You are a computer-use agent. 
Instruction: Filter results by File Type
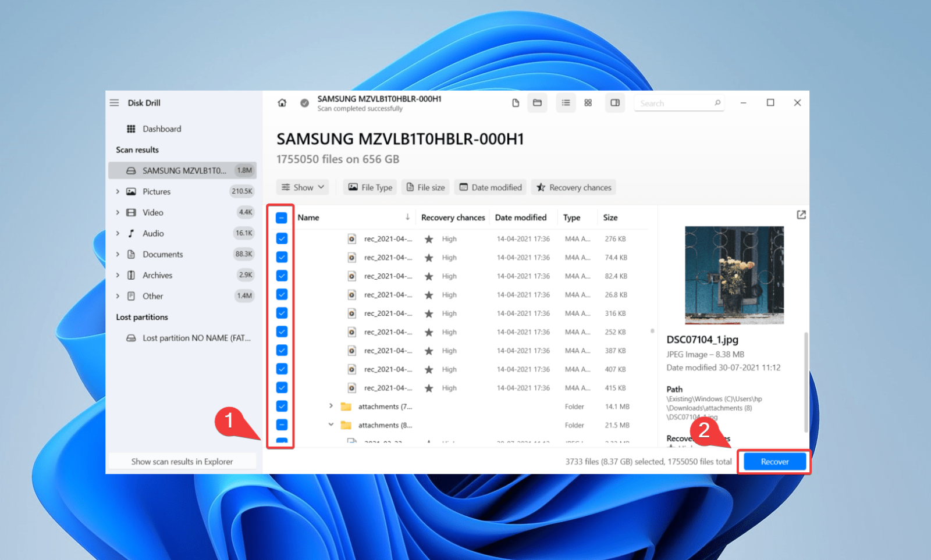[369, 187]
